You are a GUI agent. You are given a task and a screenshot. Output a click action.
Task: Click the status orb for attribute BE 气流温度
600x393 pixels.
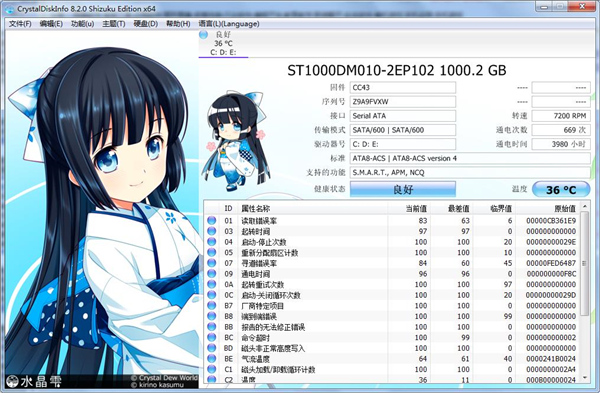pyautogui.click(x=211, y=359)
